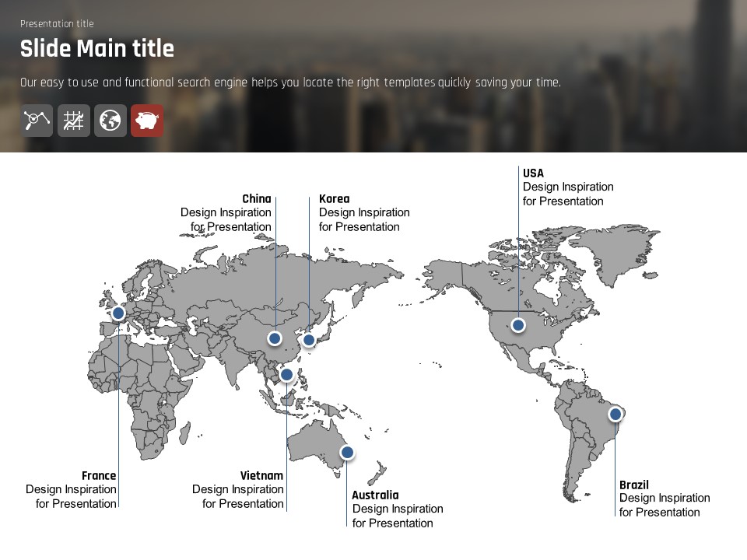The width and height of the screenshot is (747, 560).
Task: Select the grid chart with rising arrow icon
Action: (74, 121)
